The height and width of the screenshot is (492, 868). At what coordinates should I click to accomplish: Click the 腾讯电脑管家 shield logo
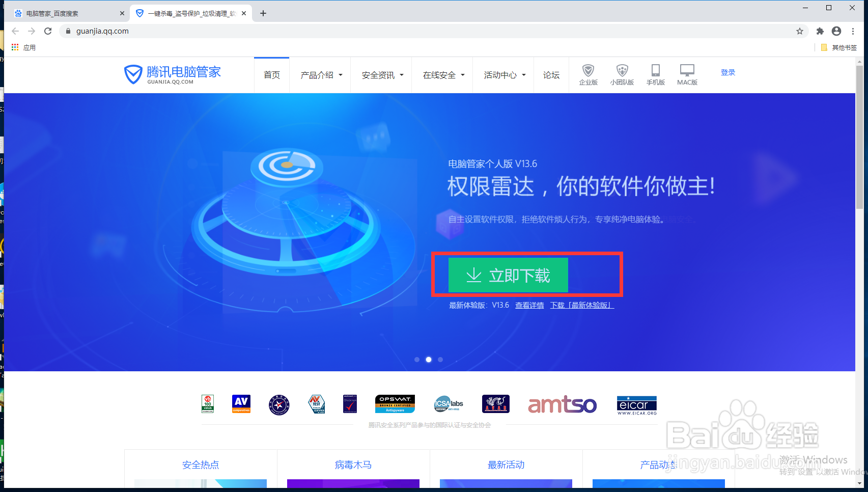click(x=132, y=74)
